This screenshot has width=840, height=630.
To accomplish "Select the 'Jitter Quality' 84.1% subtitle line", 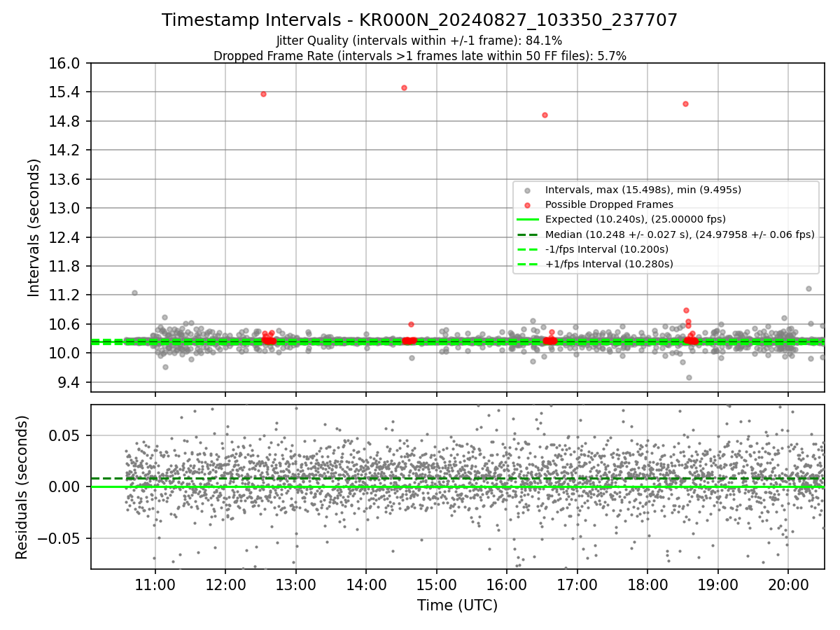I will pyautogui.click(x=419, y=41).
